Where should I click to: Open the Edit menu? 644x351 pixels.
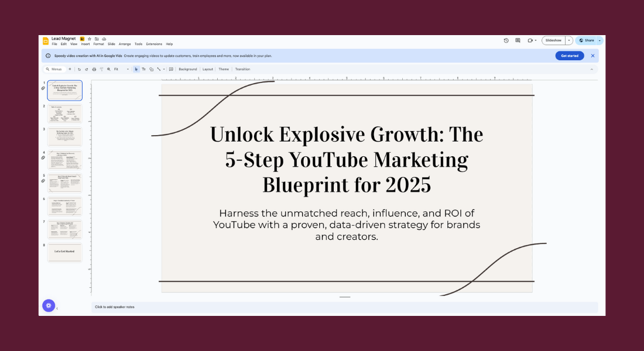click(x=64, y=44)
